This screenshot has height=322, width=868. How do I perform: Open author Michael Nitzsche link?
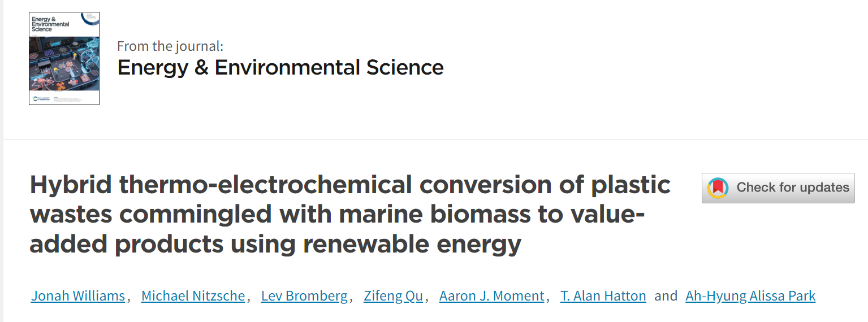point(193,296)
